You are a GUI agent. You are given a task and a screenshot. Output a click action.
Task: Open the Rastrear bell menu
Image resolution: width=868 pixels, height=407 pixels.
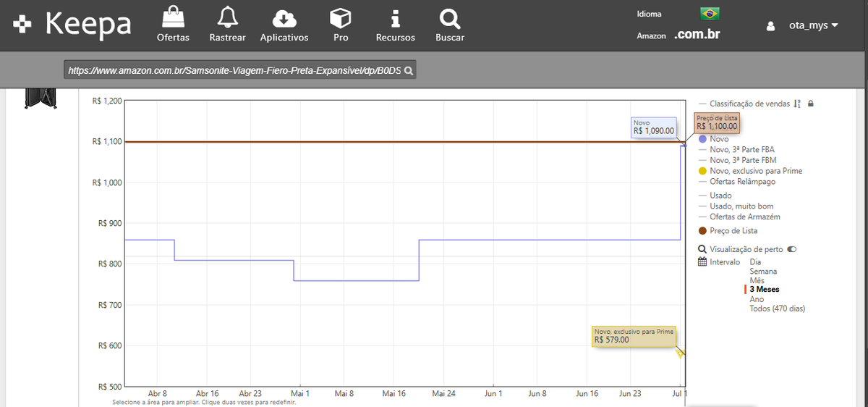(x=227, y=24)
